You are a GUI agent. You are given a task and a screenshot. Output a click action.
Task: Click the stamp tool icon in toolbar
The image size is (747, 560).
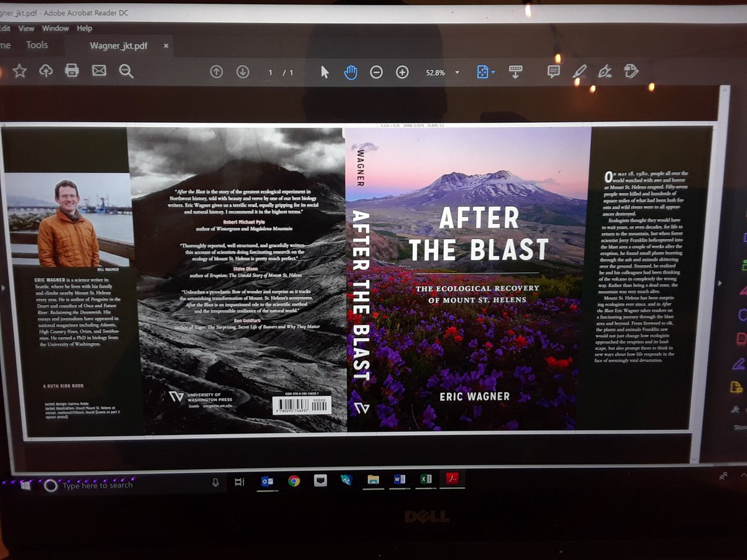(631, 70)
